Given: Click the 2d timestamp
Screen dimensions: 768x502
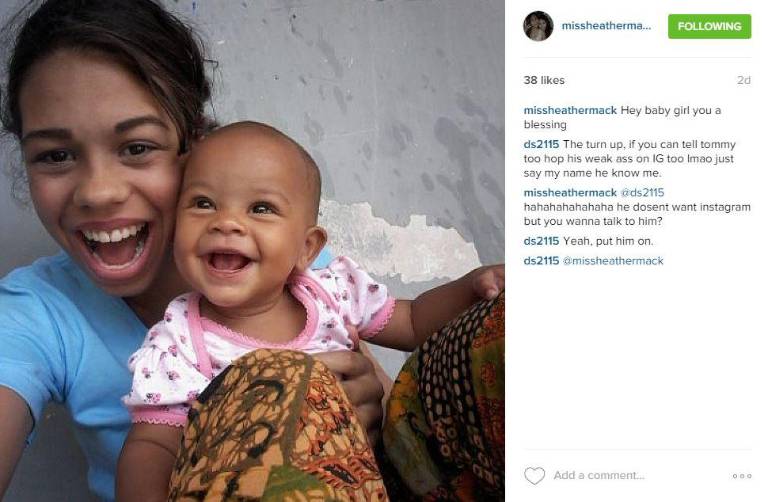Looking at the screenshot, I should coord(744,80).
